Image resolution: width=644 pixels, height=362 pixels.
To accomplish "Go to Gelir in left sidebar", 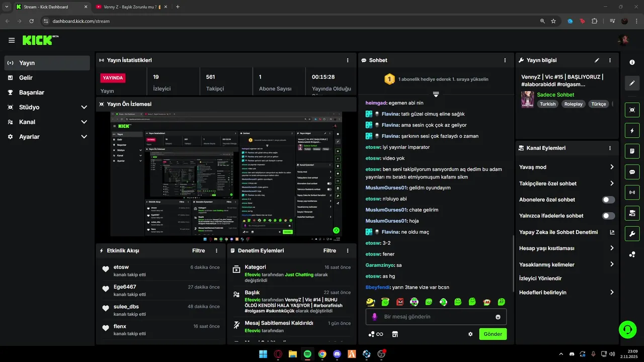I will [47, 77].
